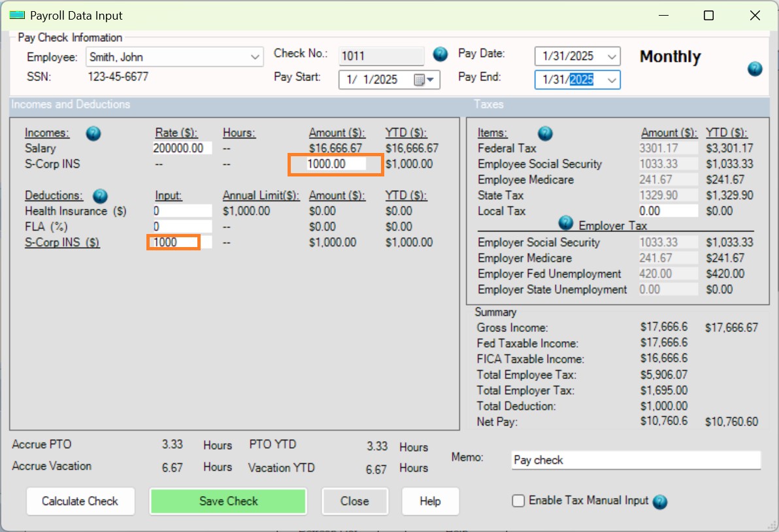Open the Pay End date dropdown
This screenshot has height=532, width=779.
(612, 80)
